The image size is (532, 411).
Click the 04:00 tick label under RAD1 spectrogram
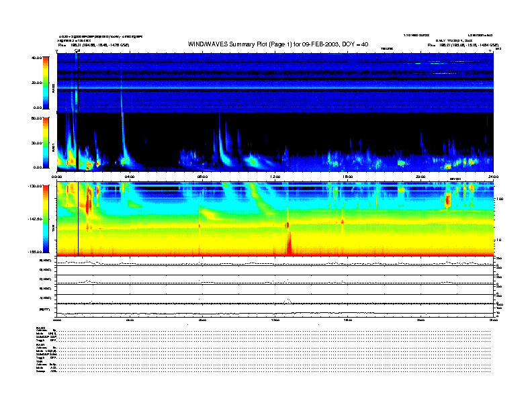(x=130, y=177)
